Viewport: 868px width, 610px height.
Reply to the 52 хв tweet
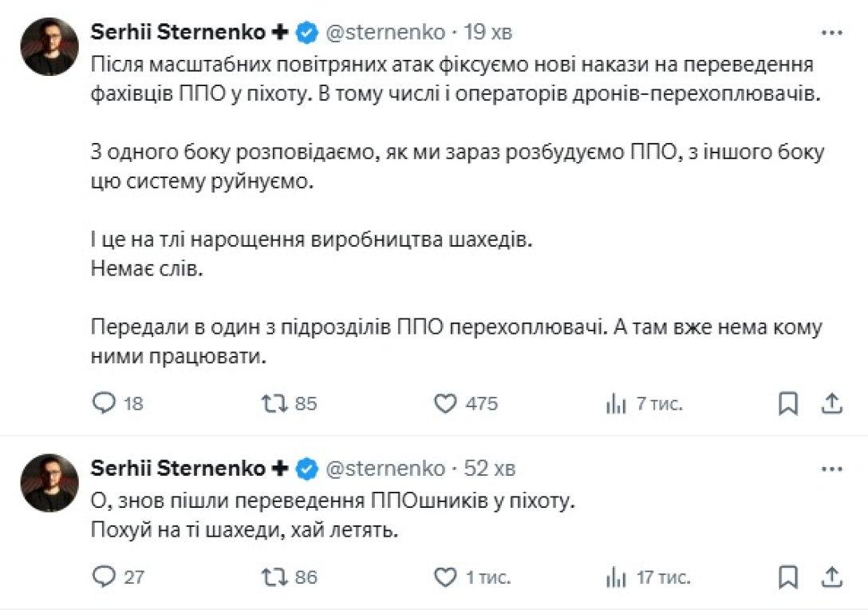[x=105, y=576]
